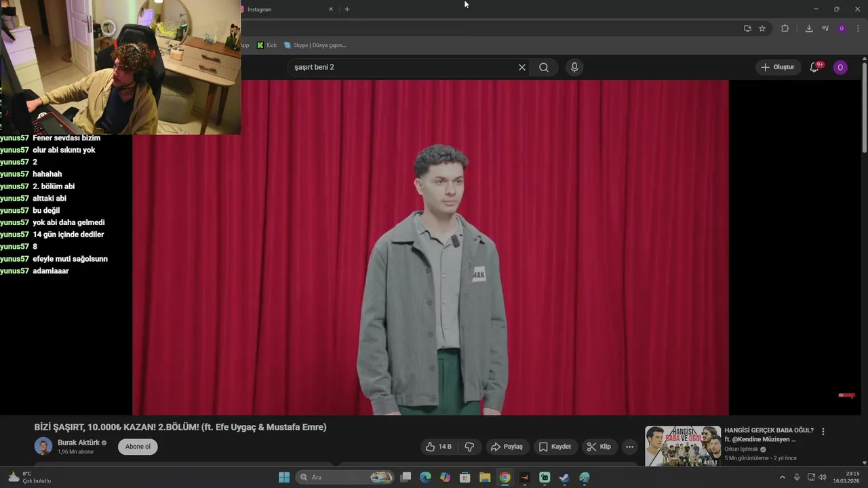Open options menu for the recommended video
This screenshot has height=488, width=868.
pyautogui.click(x=823, y=432)
